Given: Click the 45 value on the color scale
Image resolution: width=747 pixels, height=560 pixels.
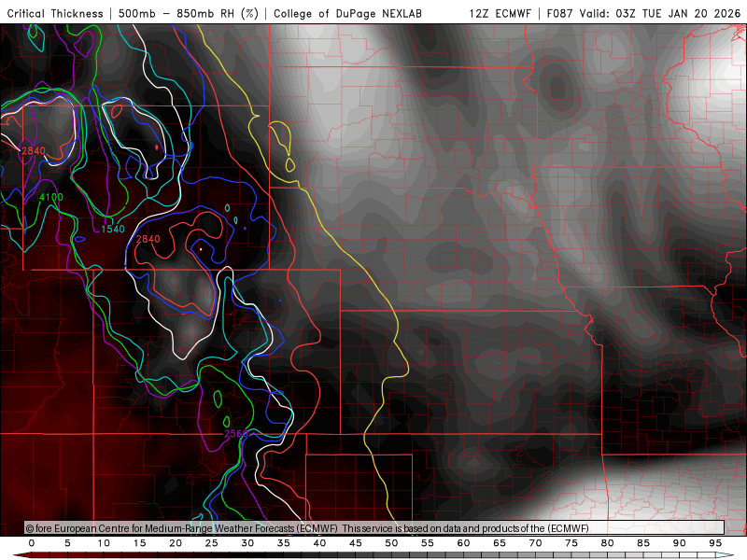Looking at the screenshot, I should click(x=356, y=543).
